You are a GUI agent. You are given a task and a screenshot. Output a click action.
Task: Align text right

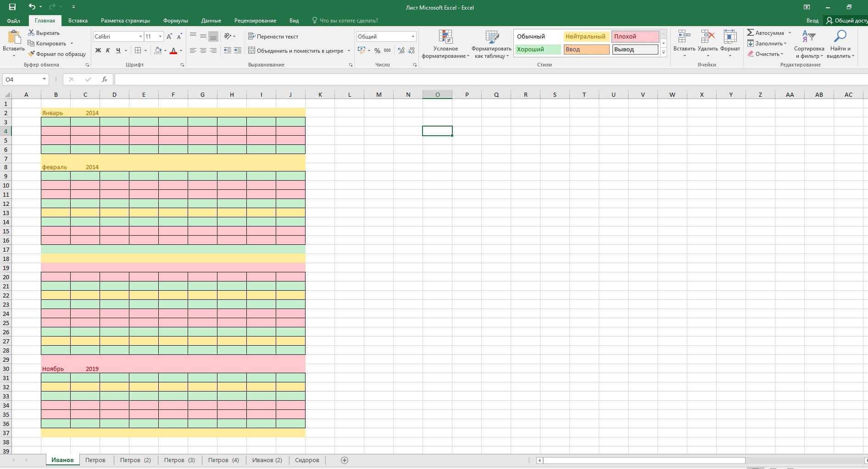pos(213,50)
